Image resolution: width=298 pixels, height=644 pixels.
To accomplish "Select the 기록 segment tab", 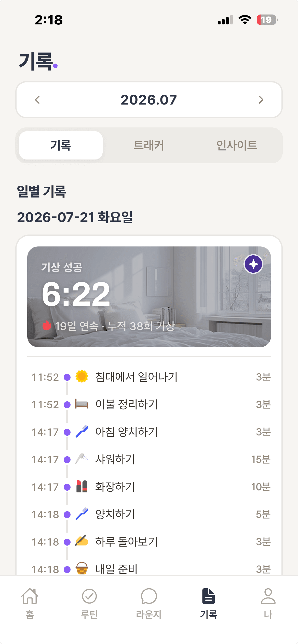I will pyautogui.click(x=61, y=145).
